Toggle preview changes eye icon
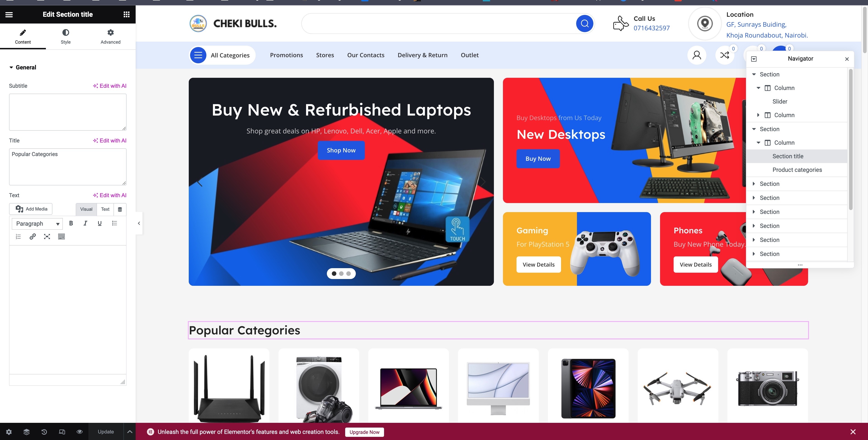This screenshot has height=440, width=868. pos(80,432)
